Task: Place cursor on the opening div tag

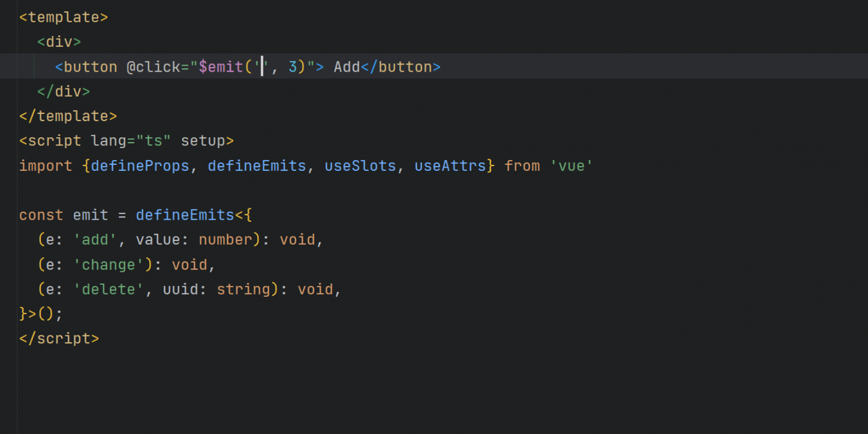Action: pos(59,42)
